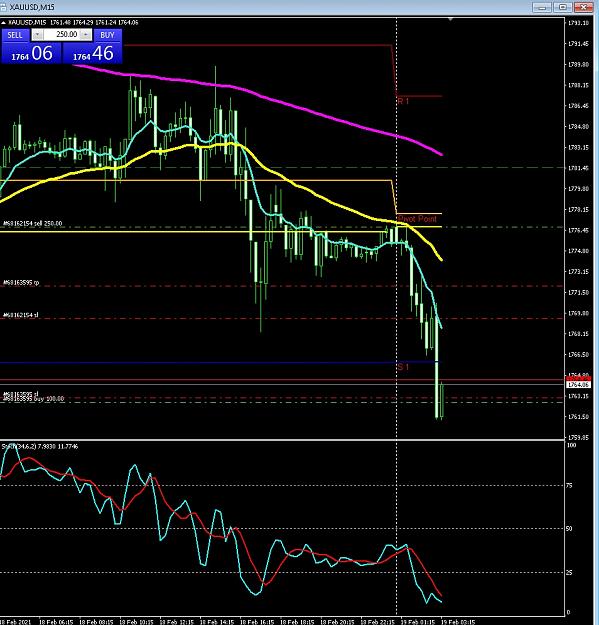Image resolution: width=599 pixels, height=625 pixels.
Task: Collapse one-click trading panel via the XAUUSD,M15 triangle
Action: [3, 22]
